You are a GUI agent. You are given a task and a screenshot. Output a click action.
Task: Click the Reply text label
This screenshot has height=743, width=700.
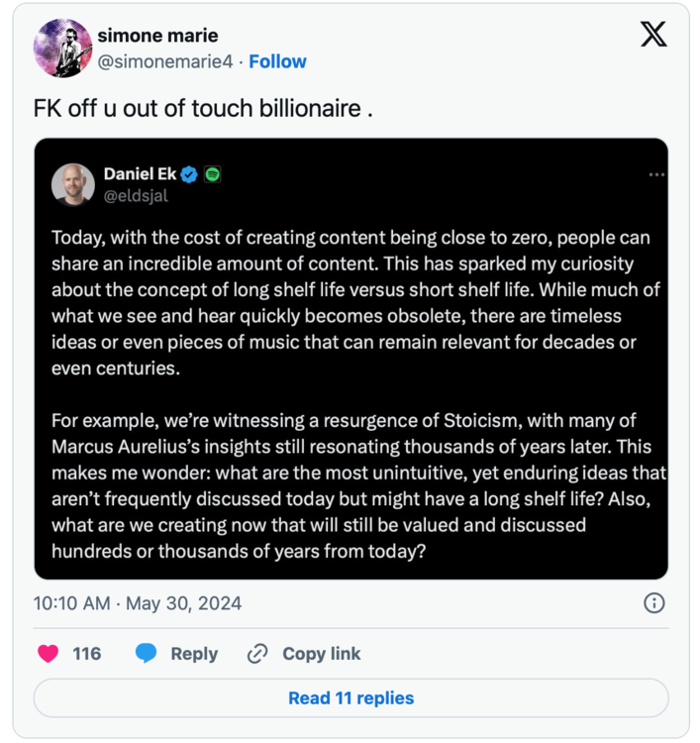pyautogui.click(x=194, y=654)
